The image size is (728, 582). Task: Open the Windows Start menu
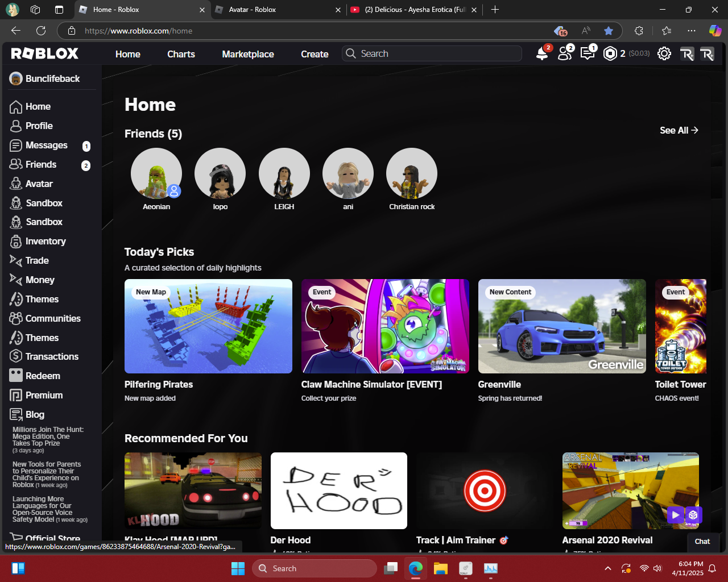click(x=238, y=568)
